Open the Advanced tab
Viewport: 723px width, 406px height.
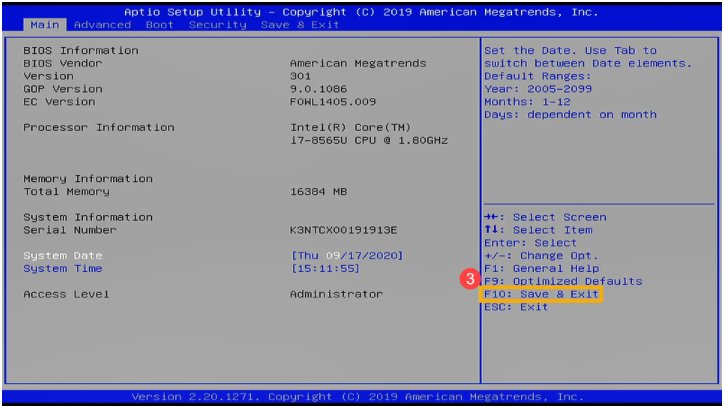[x=102, y=24]
